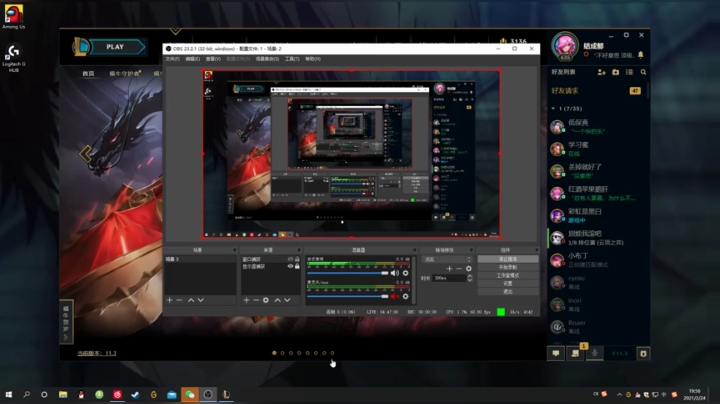Screen dimensions: 720x404
Task: Toggle visibility eye of first source
Action: pyautogui.click(x=290, y=259)
